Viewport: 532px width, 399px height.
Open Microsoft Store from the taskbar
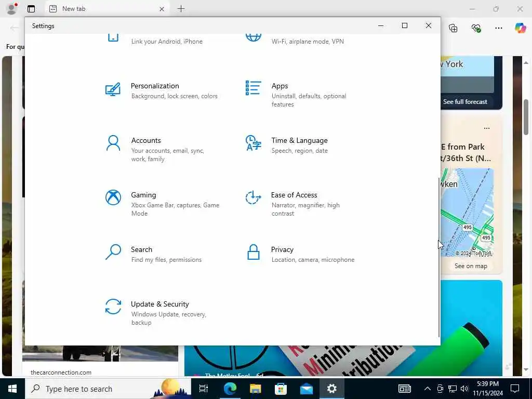pos(281,389)
